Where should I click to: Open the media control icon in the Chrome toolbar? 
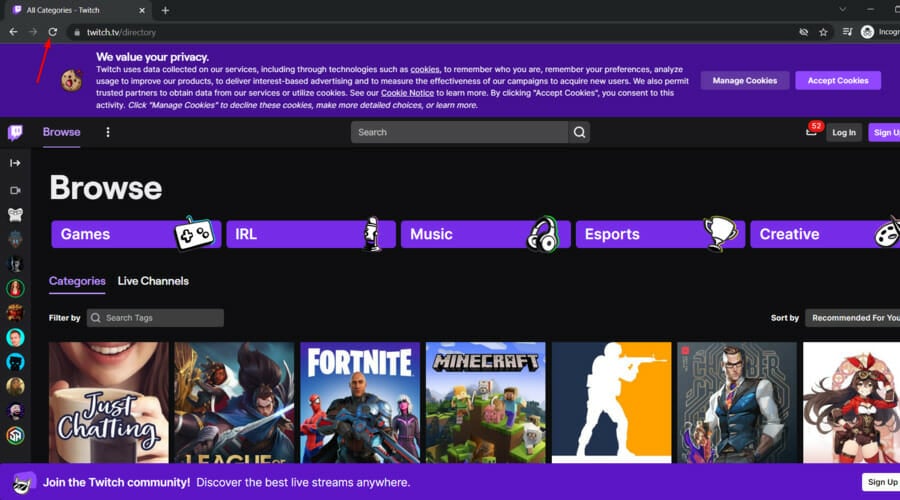847,32
